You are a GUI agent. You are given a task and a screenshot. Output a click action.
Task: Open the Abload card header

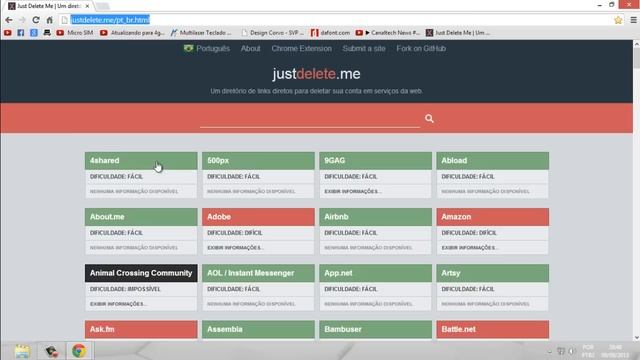point(493,160)
